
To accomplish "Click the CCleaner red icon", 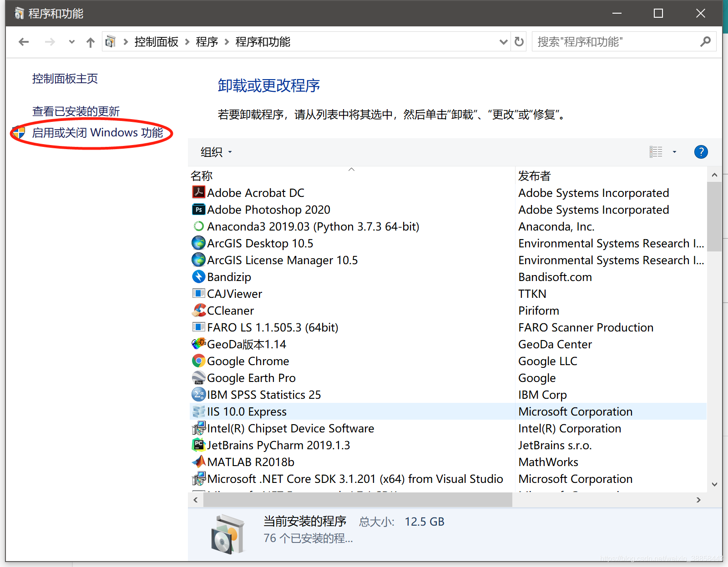I will coord(198,310).
